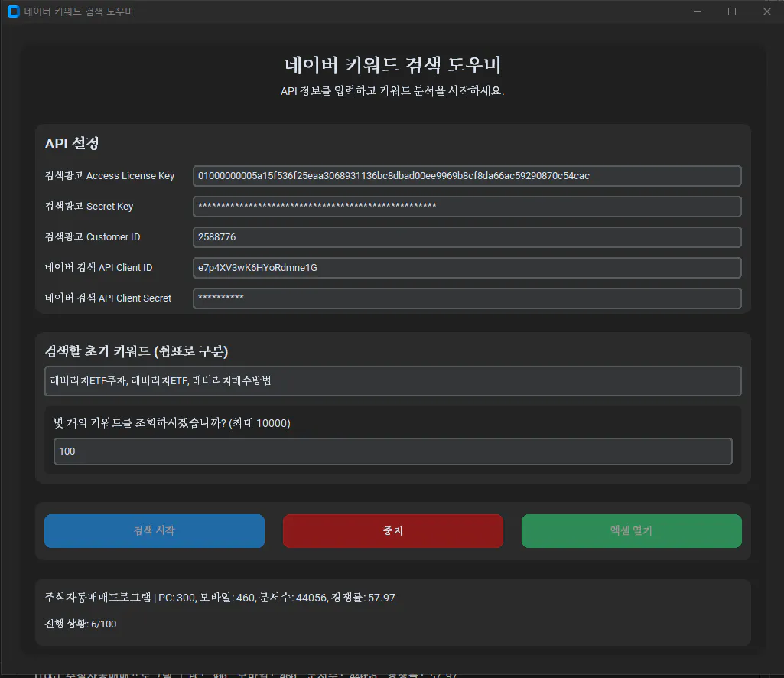Click the 몇 개의 키워드를 조회하시겠습니까 label
The image size is (784, 678).
[172, 423]
